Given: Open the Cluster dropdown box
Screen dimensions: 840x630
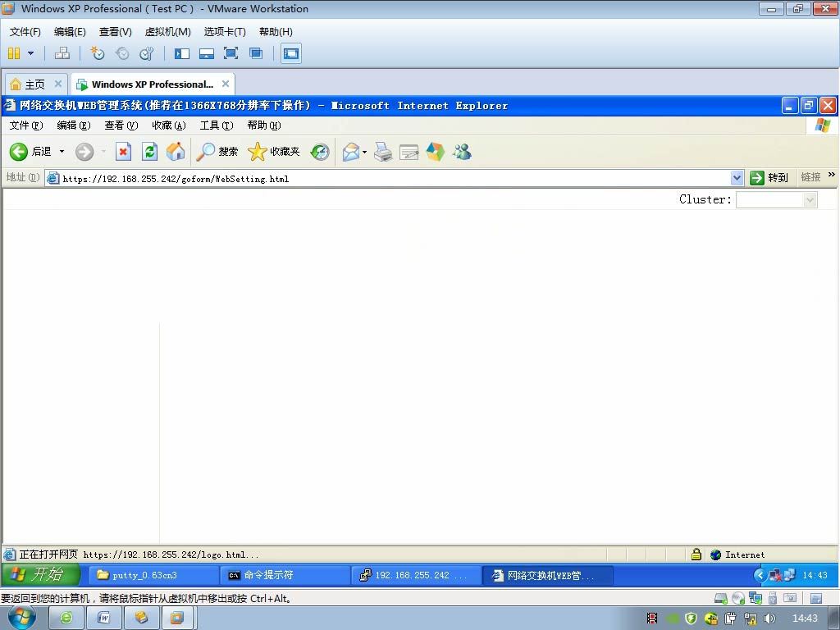Looking at the screenshot, I should click(x=777, y=200).
